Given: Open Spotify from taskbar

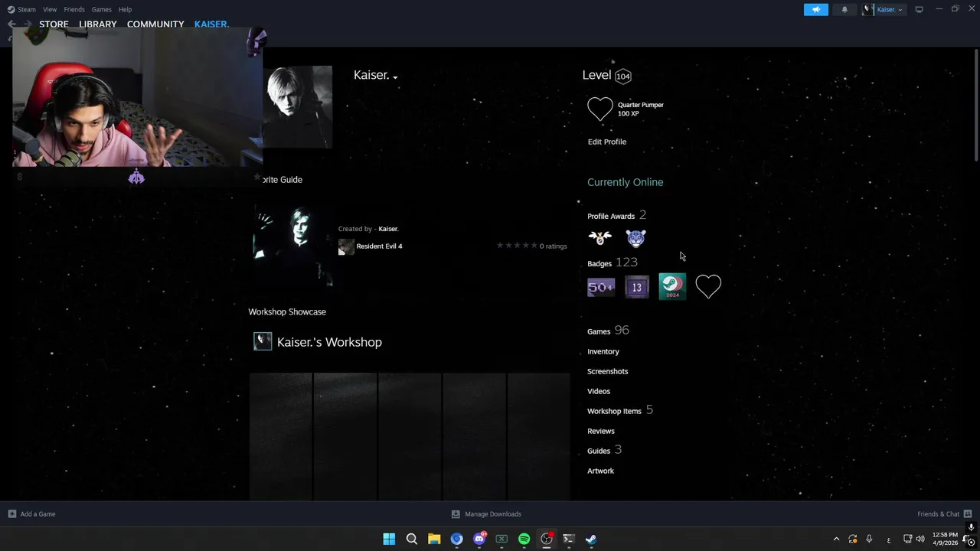Looking at the screenshot, I should coord(524,539).
